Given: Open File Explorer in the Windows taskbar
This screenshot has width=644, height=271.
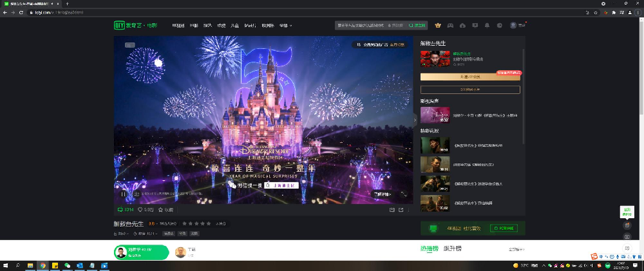Looking at the screenshot, I should click(30, 266).
